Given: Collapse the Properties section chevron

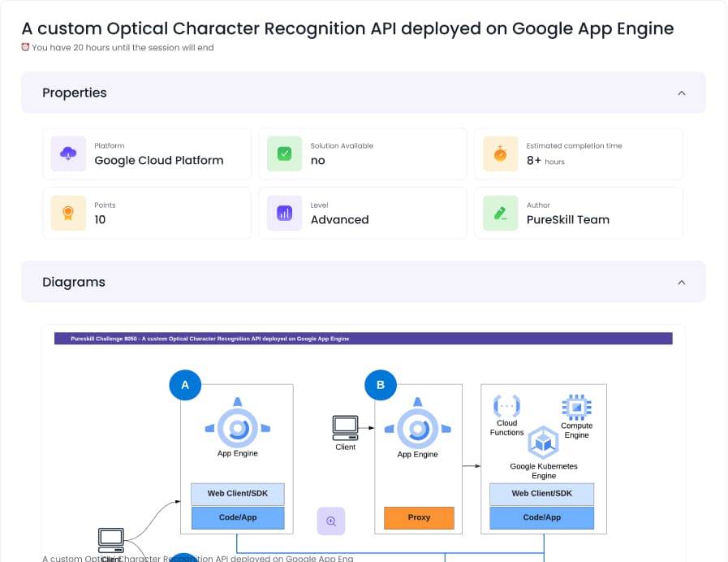Looking at the screenshot, I should click(x=681, y=93).
